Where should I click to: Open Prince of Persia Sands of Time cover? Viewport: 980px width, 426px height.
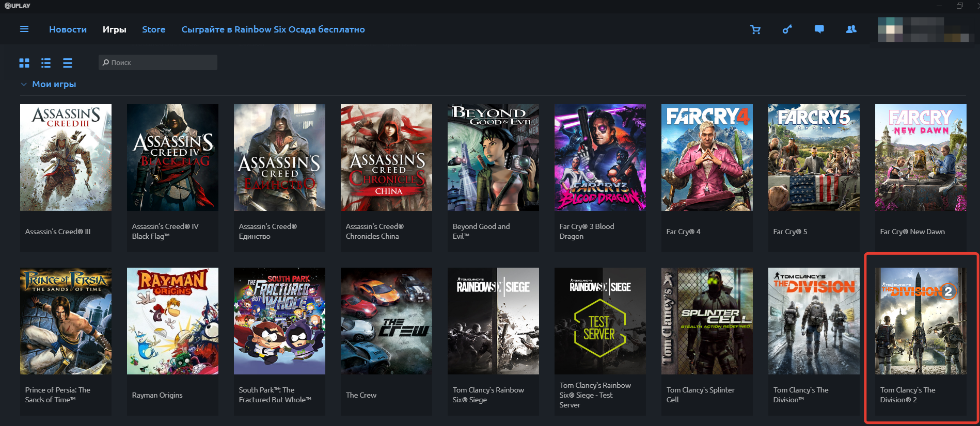point(66,321)
